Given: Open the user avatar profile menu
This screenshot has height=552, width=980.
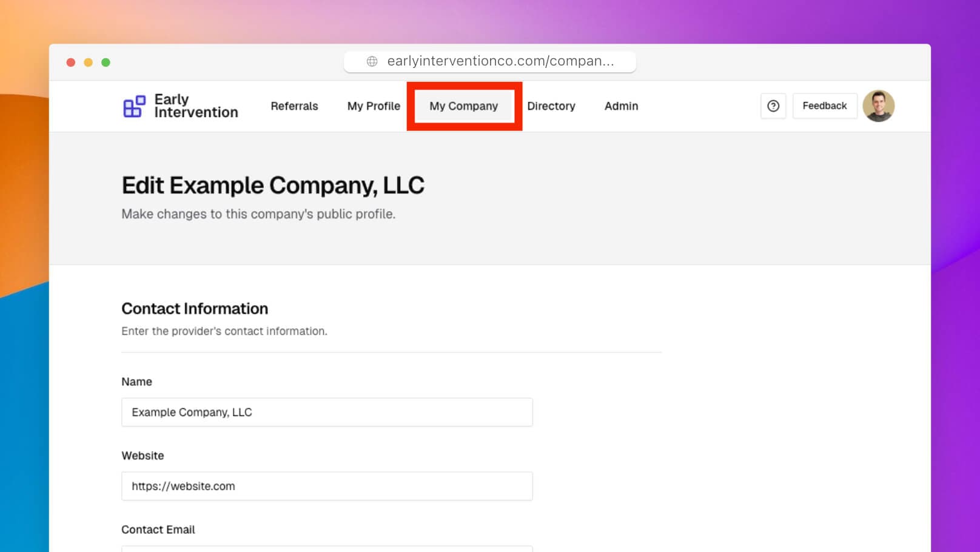Looking at the screenshot, I should tap(878, 106).
